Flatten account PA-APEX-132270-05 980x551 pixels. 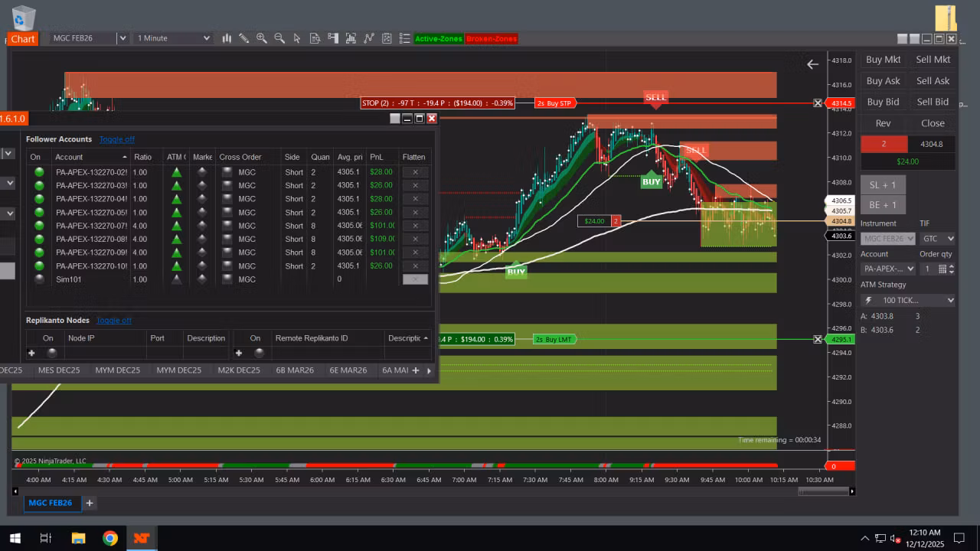tap(415, 213)
